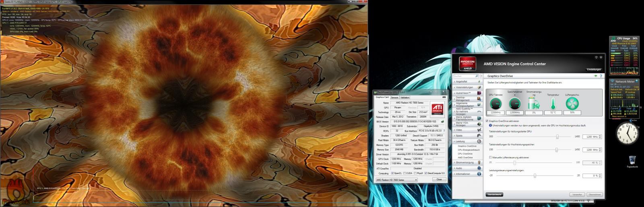Expand Meine VGA-Anzeigen in sidebar
This screenshot has height=207, width=644.
pos(468,124)
